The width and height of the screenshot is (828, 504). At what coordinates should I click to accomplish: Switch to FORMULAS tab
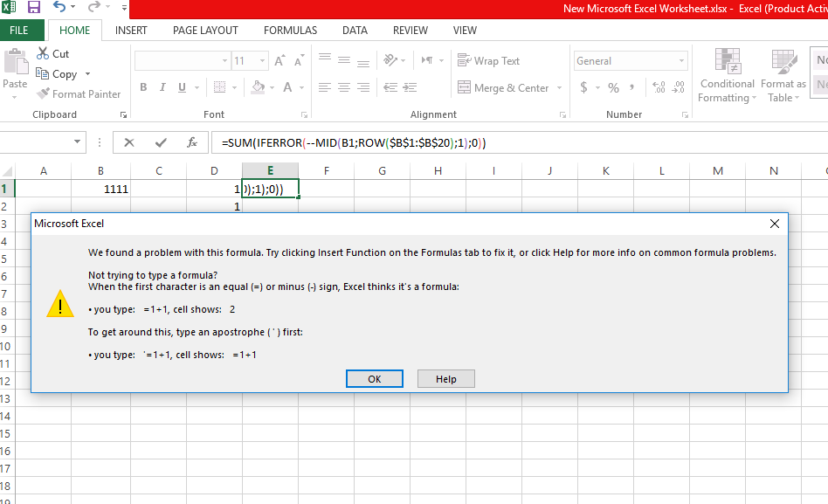point(291,30)
